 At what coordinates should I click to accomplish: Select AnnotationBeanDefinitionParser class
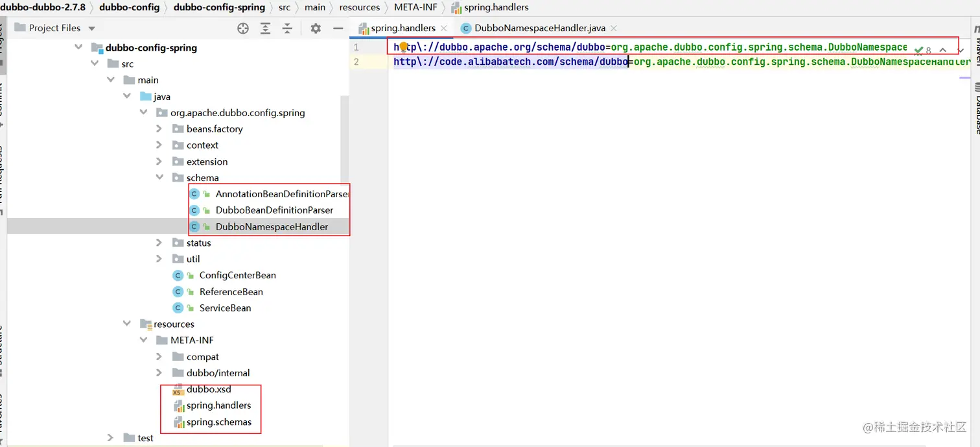[282, 194]
